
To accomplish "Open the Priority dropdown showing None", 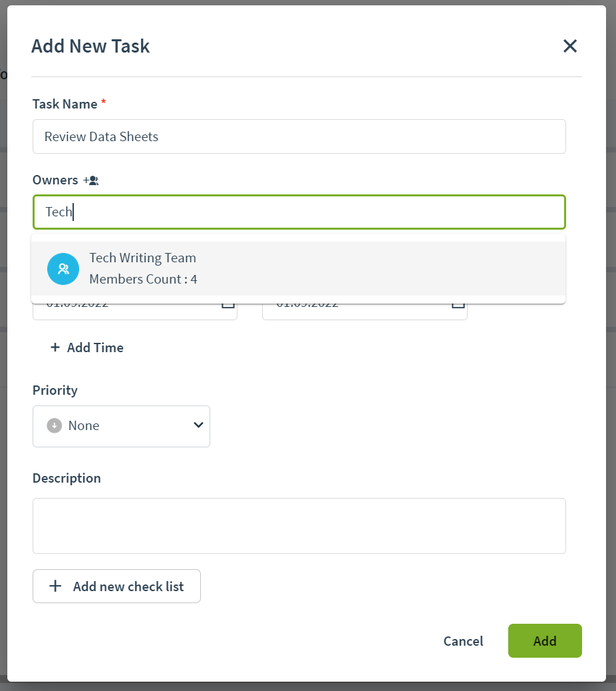I will (x=121, y=426).
